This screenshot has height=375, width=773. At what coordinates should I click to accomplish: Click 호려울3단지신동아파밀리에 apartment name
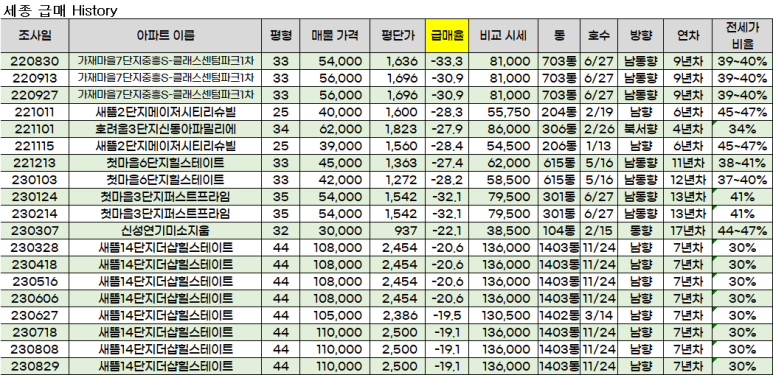[x=165, y=129]
